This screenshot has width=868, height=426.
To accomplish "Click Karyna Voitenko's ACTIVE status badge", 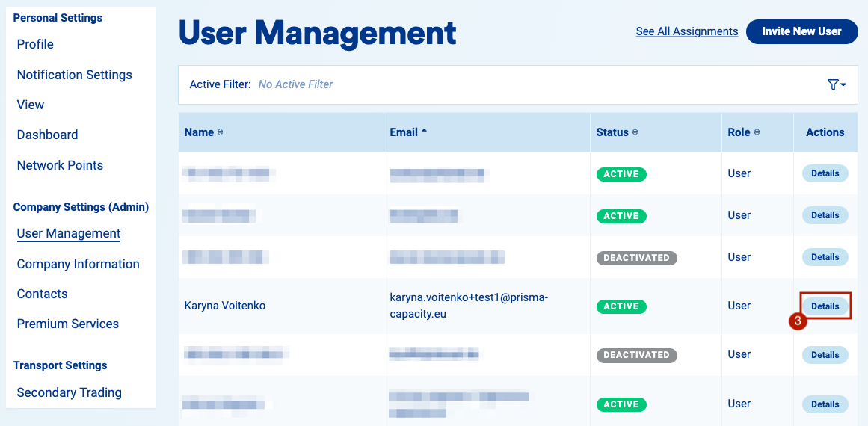I will [x=621, y=306].
